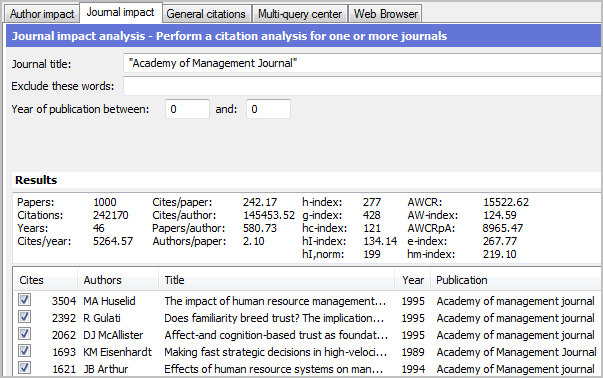Select the title 'The impact of human resource management...'

coord(275,301)
